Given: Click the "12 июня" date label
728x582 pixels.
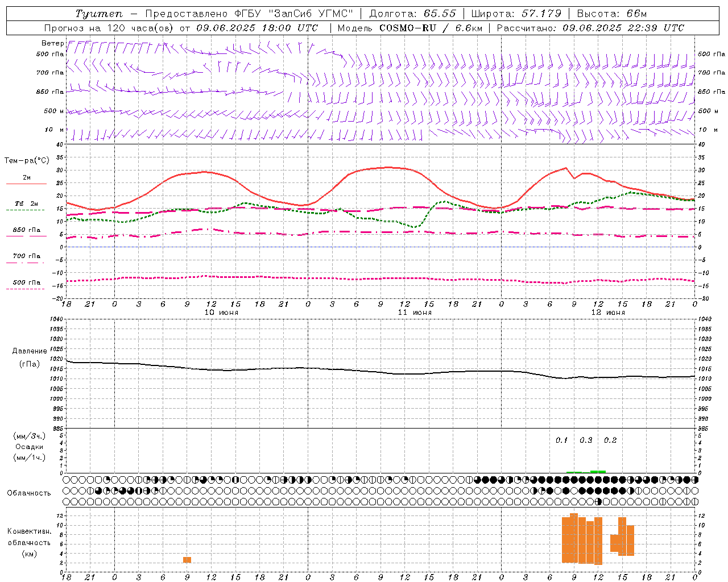Looking at the screenshot, I should [608, 313].
